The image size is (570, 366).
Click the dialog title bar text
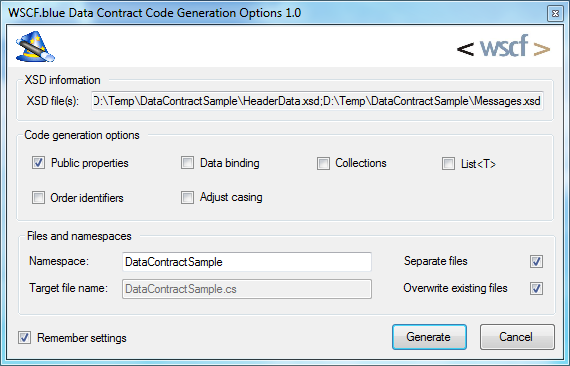(154, 13)
